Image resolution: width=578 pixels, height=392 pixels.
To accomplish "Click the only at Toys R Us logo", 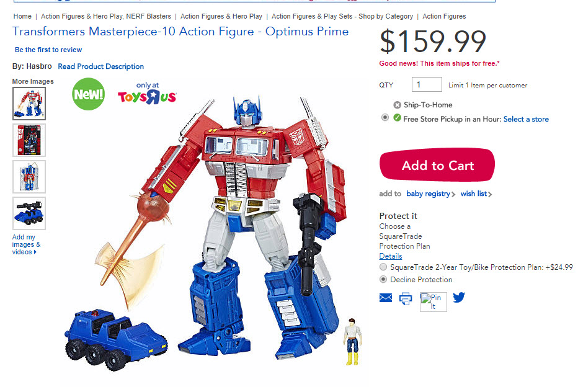I will click(147, 93).
